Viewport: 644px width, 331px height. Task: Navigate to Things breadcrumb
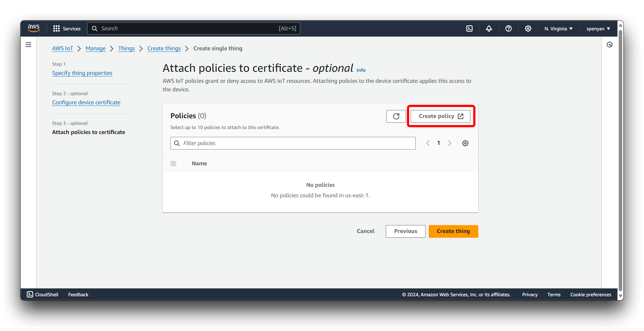pos(127,48)
